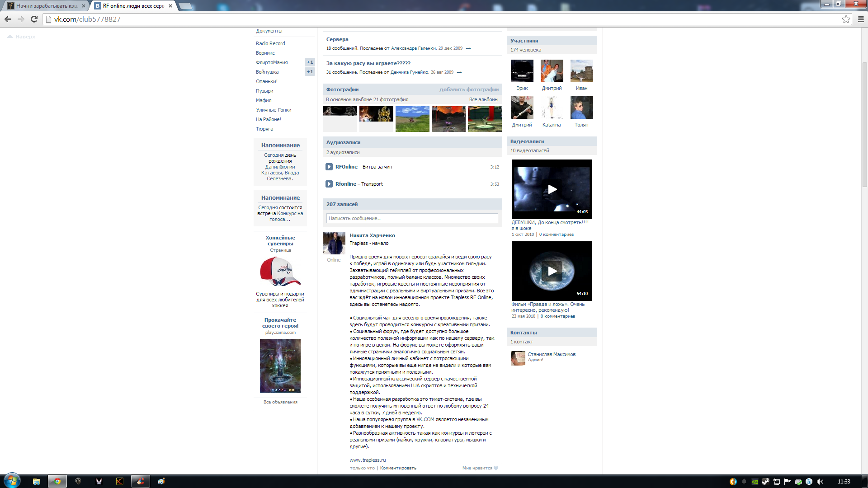
Task: Open a new browser tab
Action: (x=185, y=6)
